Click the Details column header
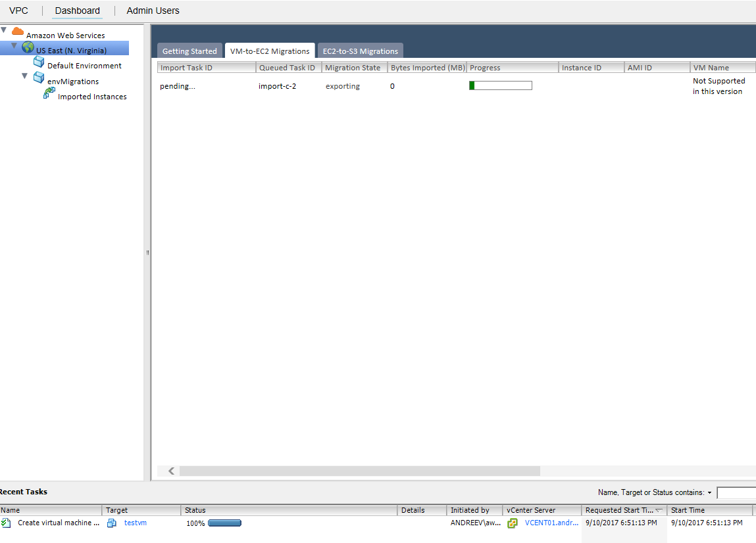Image resolution: width=756 pixels, height=543 pixels. [422, 510]
